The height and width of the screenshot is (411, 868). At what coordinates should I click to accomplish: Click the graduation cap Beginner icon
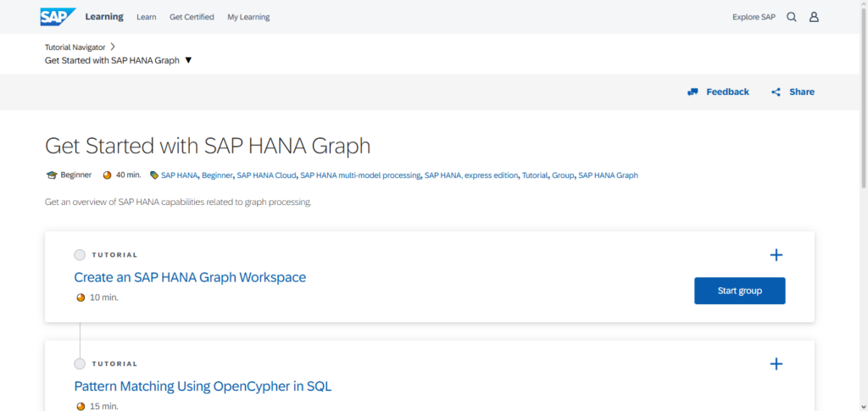click(x=52, y=175)
